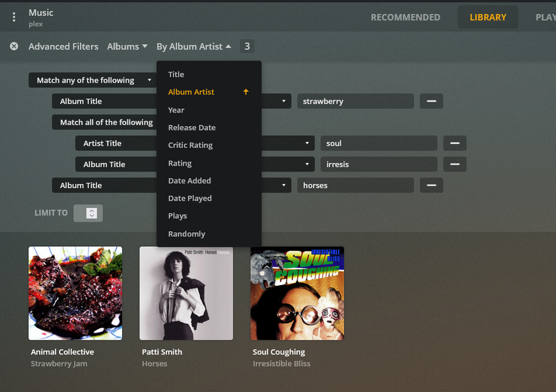Viewport: 556px width, 392px height.
Task: Open the Soul Coughing artist link
Action: [x=279, y=352]
